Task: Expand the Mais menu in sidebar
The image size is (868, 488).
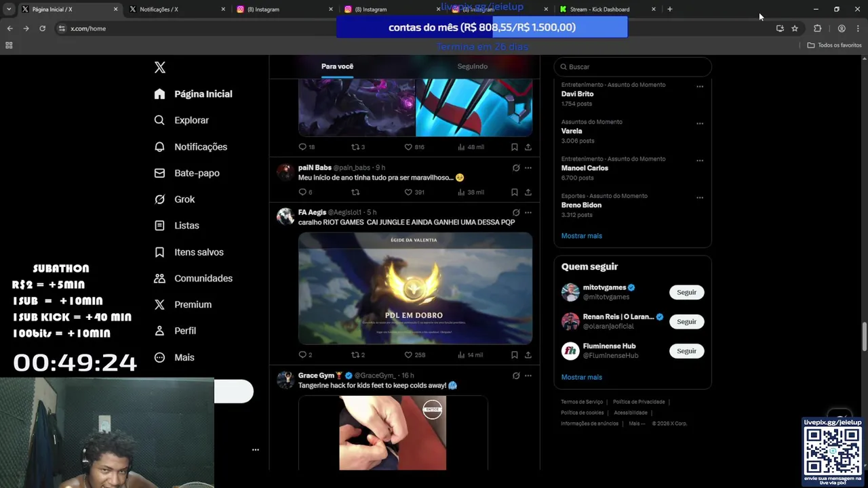Action: pos(174,357)
